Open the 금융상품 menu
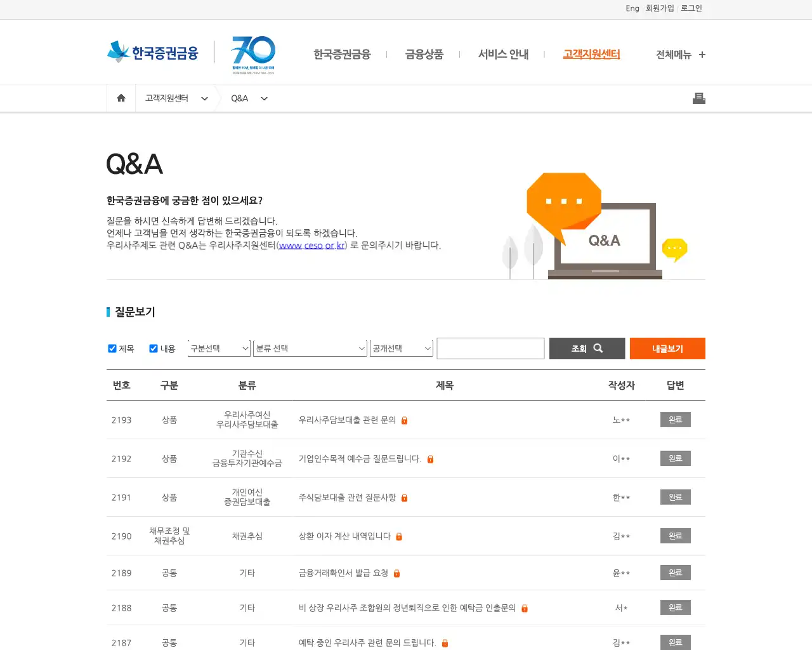Viewport: 812px width, 650px height. (x=424, y=55)
